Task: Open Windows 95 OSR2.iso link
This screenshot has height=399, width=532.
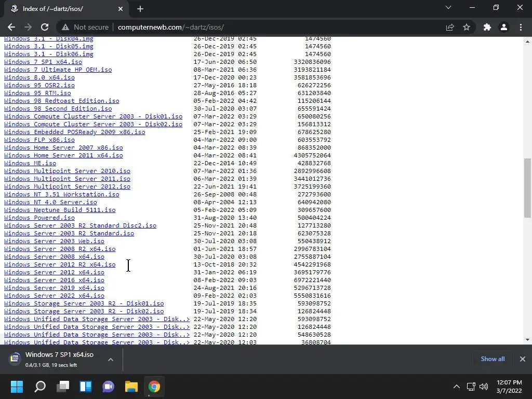Action: click(x=39, y=85)
